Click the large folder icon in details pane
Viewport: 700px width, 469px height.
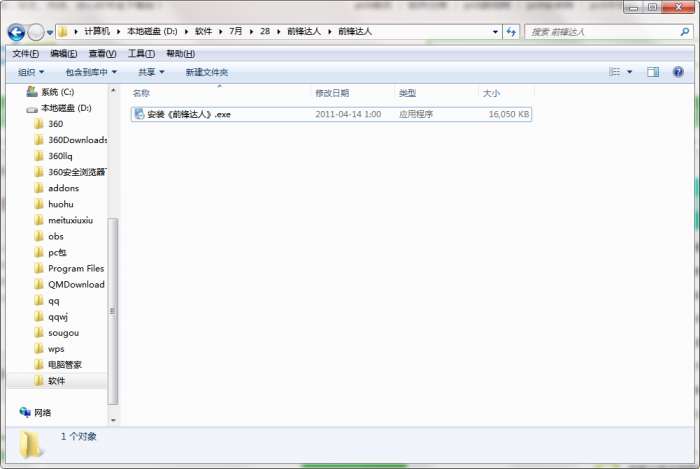[31, 444]
